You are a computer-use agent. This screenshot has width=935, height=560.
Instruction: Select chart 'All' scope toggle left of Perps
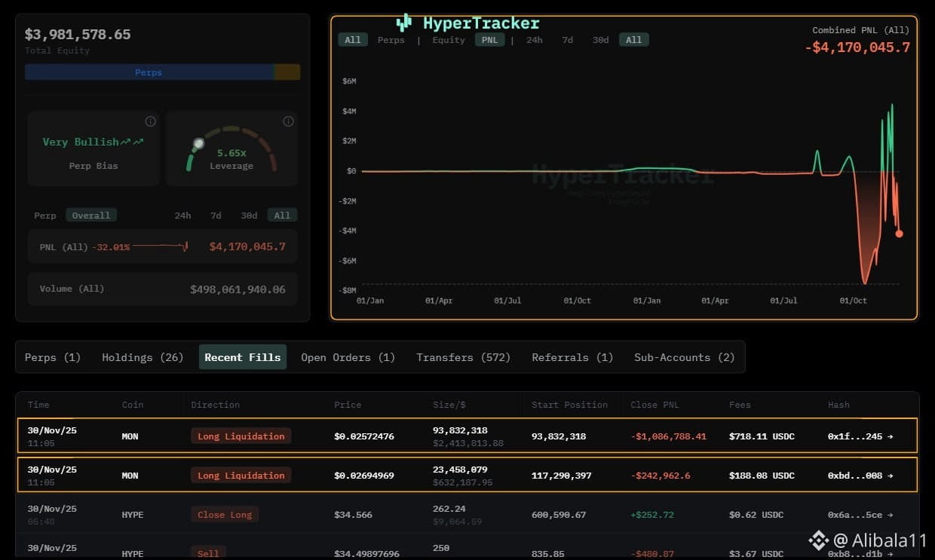pyautogui.click(x=353, y=40)
